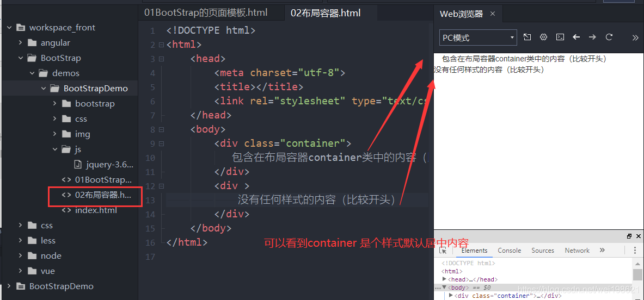Collapse body node in DevTools DOM tree
The image size is (644, 300).
tap(444, 287)
